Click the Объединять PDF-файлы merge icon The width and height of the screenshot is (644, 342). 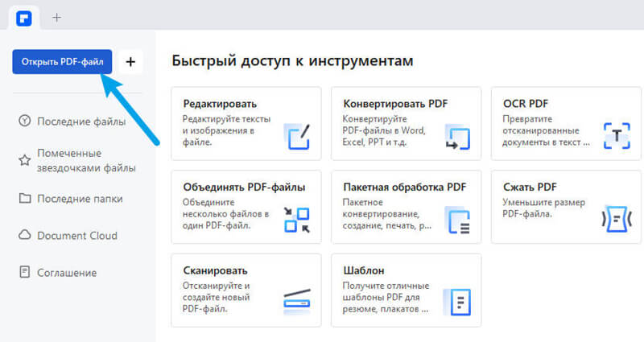pyautogui.click(x=296, y=220)
